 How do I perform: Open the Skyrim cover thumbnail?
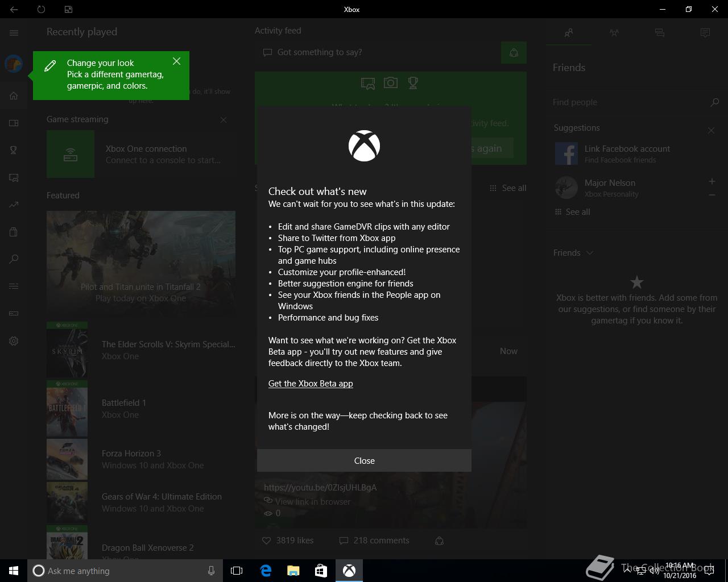coord(67,350)
